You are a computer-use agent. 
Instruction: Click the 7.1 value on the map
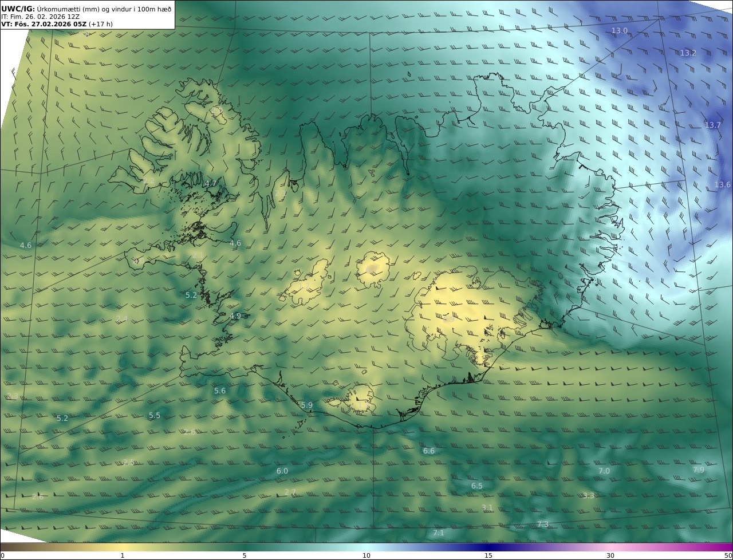pos(439,533)
